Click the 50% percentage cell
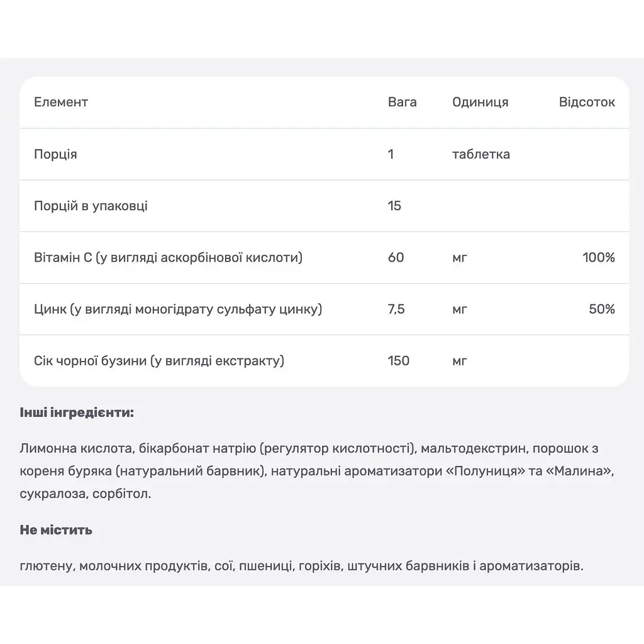This screenshot has height=644, width=644. click(x=602, y=309)
